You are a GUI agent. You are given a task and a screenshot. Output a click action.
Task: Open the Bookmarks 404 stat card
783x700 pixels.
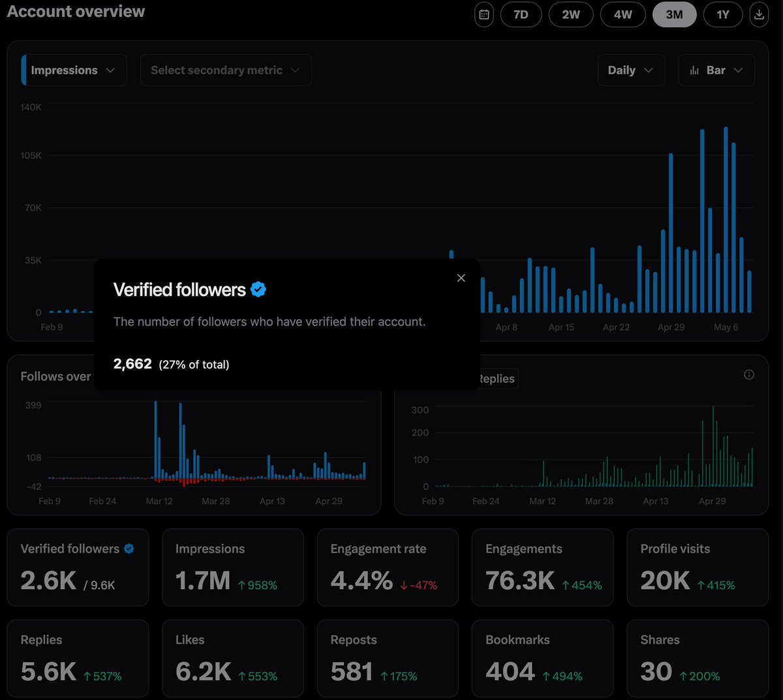[543, 658]
